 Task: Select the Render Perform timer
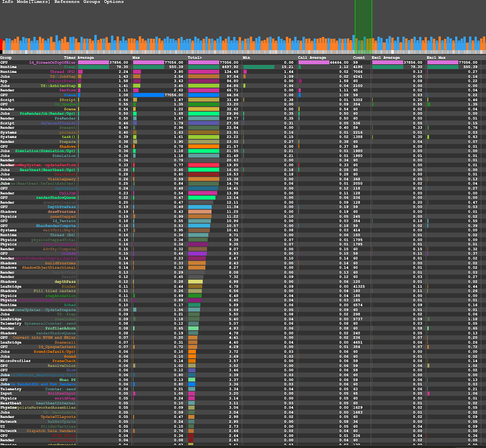tap(67, 90)
